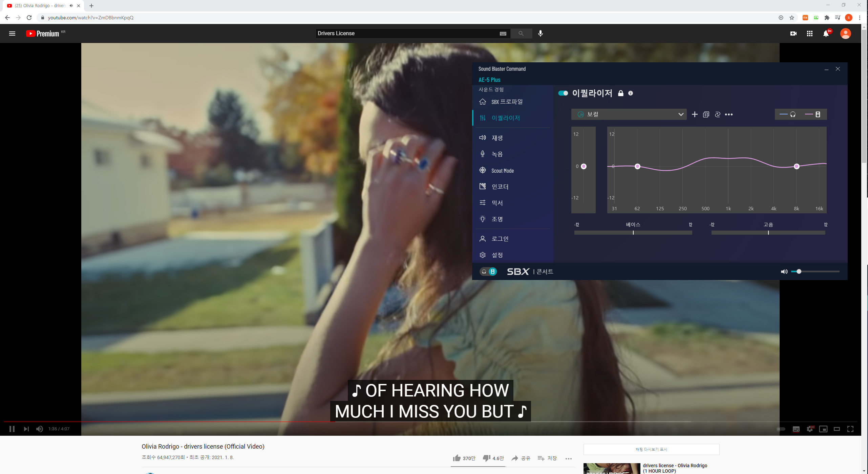The image size is (868, 474).
Task: Duplicate the current equalizer preset
Action: tap(706, 114)
